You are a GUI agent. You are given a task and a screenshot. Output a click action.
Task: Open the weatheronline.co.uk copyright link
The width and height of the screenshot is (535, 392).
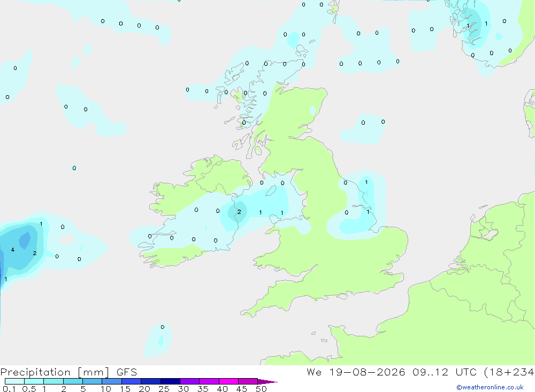tap(490, 387)
